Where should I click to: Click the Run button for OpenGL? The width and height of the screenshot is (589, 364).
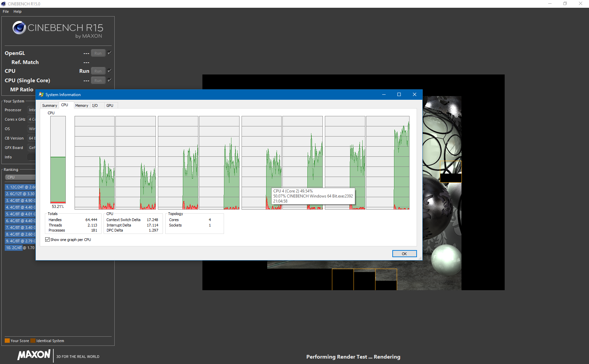pos(98,53)
